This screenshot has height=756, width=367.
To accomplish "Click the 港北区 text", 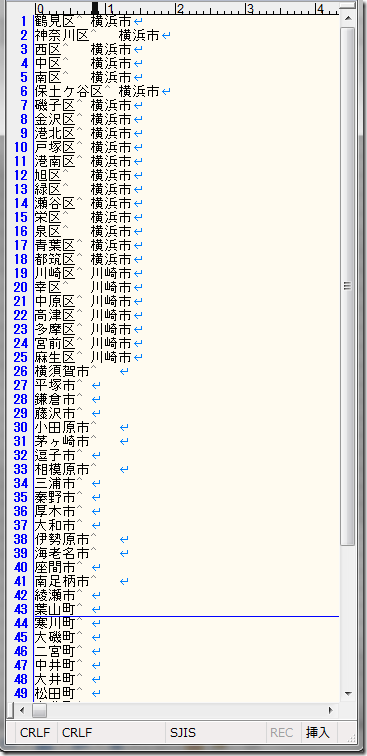I will (55, 133).
